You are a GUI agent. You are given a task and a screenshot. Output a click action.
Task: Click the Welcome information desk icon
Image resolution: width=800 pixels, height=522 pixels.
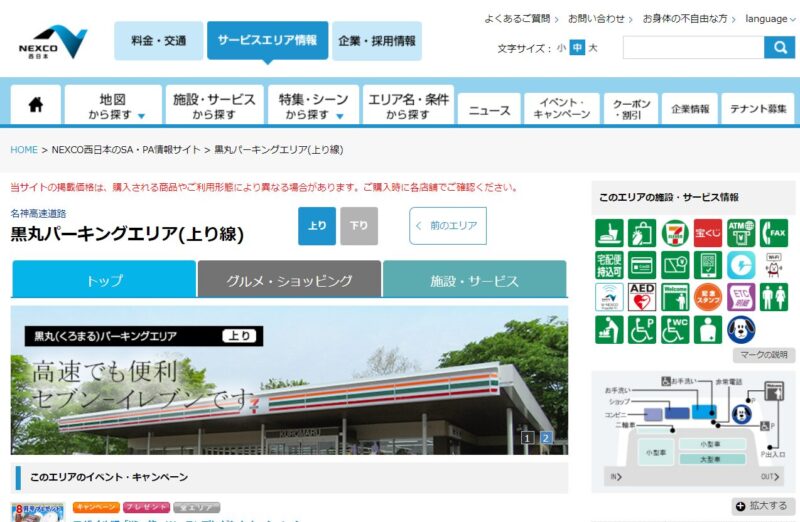(675, 297)
